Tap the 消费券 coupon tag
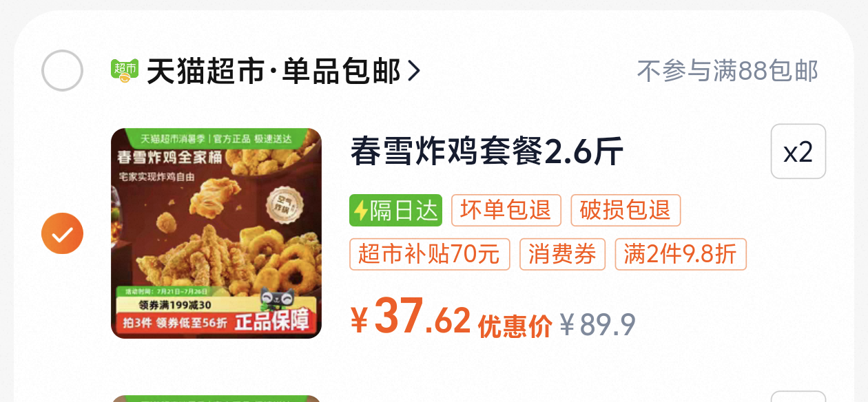The width and height of the screenshot is (868, 402). [x=563, y=255]
